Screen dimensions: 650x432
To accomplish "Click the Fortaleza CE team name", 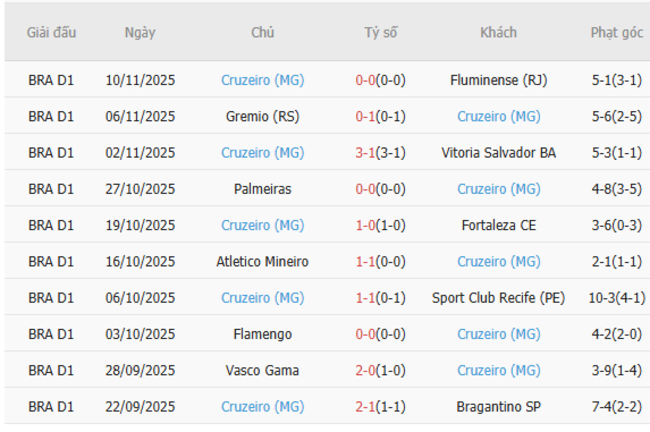I will point(498,225).
